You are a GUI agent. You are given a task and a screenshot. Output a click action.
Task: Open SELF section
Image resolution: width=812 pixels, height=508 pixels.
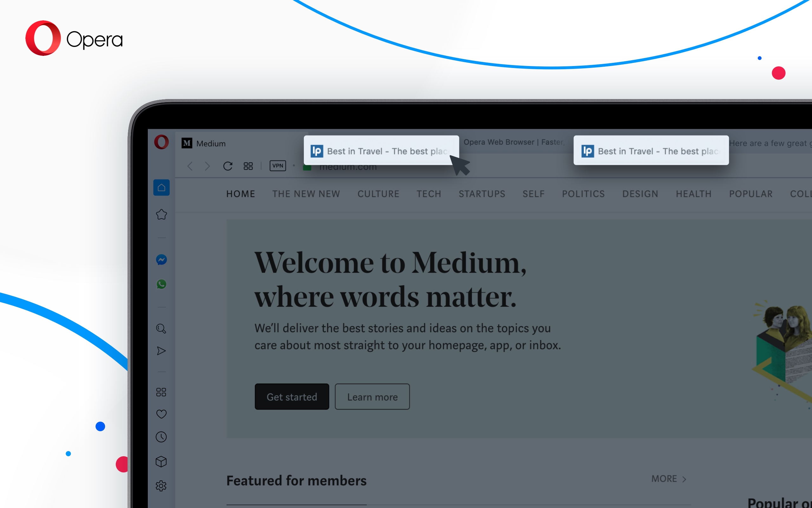pos(534,194)
